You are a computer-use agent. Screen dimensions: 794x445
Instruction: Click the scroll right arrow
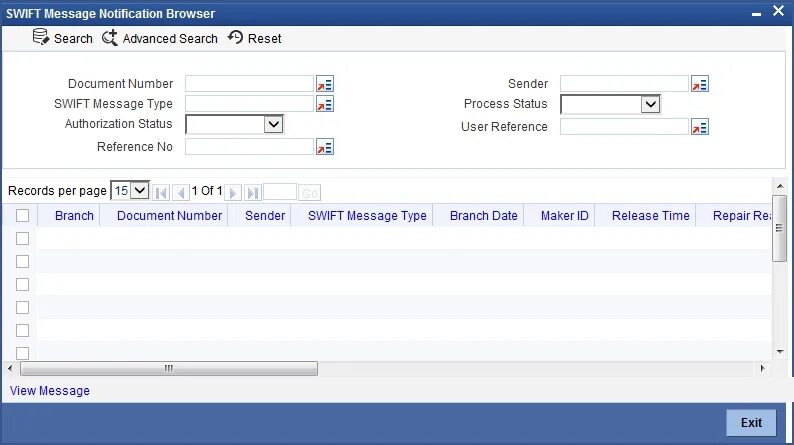point(763,369)
